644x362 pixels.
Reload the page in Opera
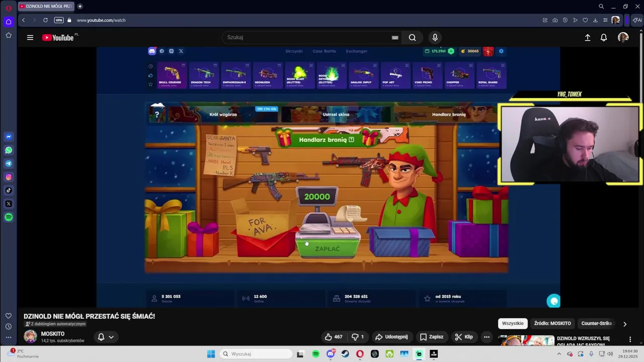point(45,20)
